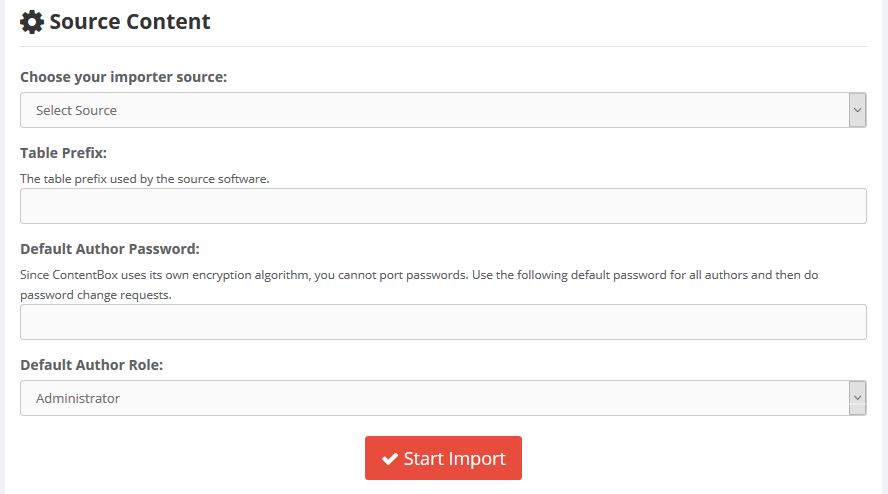Click the "Start Import" button text

pos(454,459)
